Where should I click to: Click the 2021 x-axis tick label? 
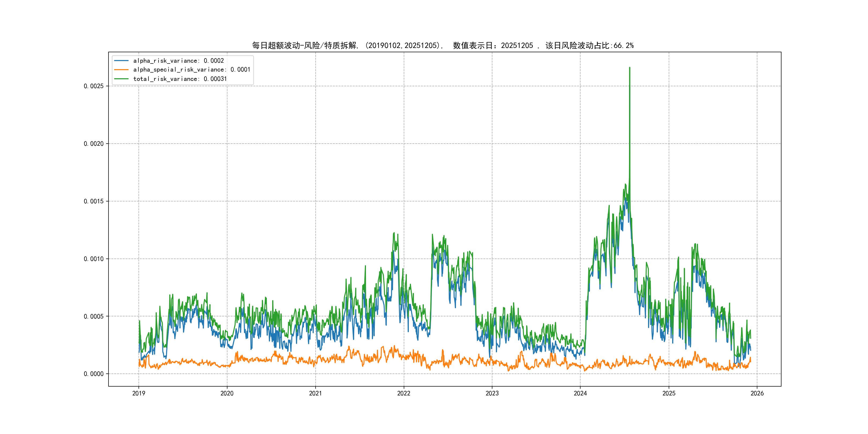pyautogui.click(x=315, y=393)
